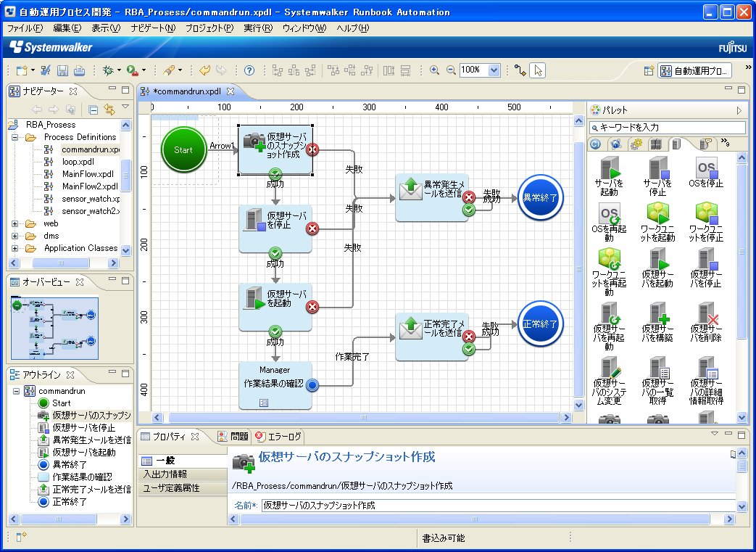Activate the connection arrow tool
Screen dimensions: 756x552
pos(520,71)
